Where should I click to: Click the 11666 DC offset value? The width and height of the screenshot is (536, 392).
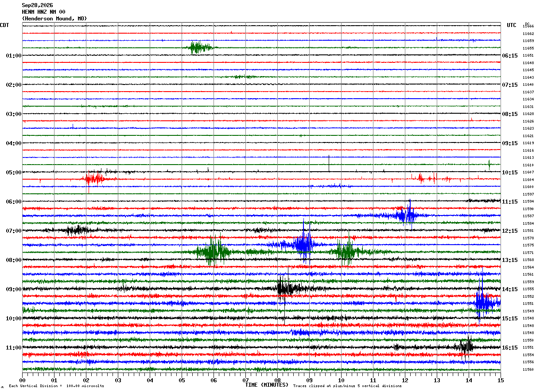(528, 27)
